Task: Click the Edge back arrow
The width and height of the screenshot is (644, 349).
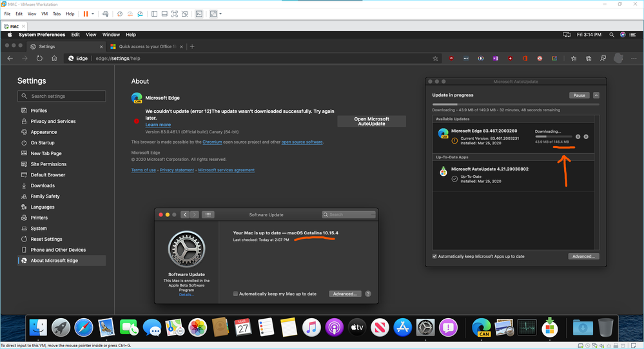Action: [10, 58]
